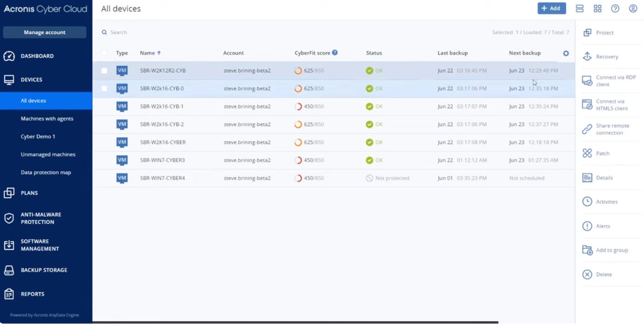Click the magnifier icon in the search field
The width and height of the screenshot is (644, 326).
pos(104,32)
